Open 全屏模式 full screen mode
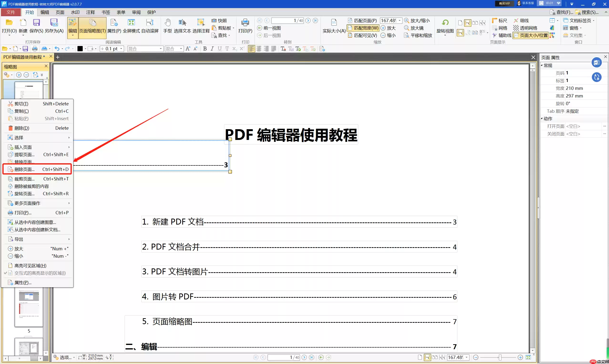This screenshot has width=609, height=364. (x=131, y=26)
